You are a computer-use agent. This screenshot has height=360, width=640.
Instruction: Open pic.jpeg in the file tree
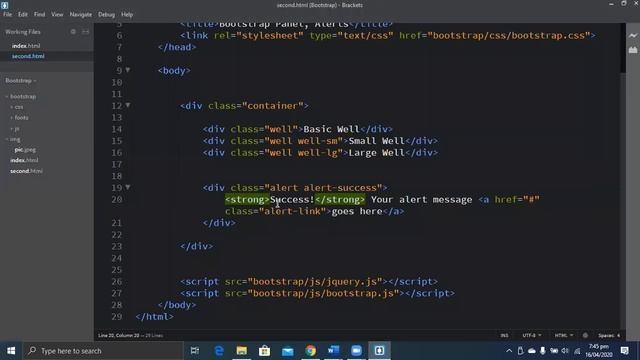click(x=25, y=150)
